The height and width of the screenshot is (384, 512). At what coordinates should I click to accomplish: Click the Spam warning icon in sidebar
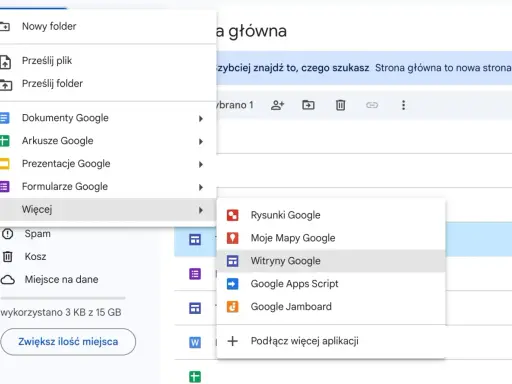[x=7, y=234]
